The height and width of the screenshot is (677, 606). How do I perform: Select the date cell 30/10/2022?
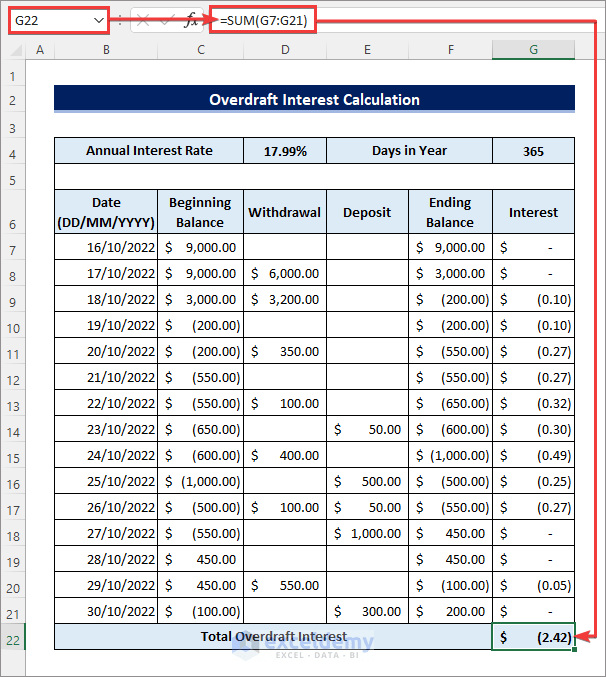106,611
